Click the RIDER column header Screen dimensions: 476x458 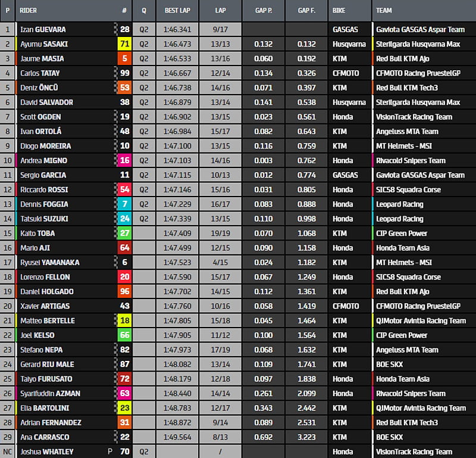(29, 11)
